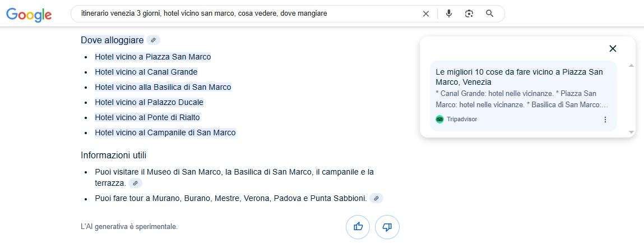Open Tripadvisor result Le migliori 10 cose
Viewport: 644px width, 247px height.
519,77
